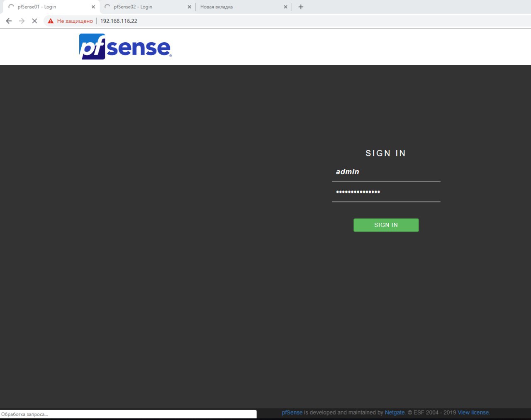Click the SIGN IN heading text

tap(386, 153)
